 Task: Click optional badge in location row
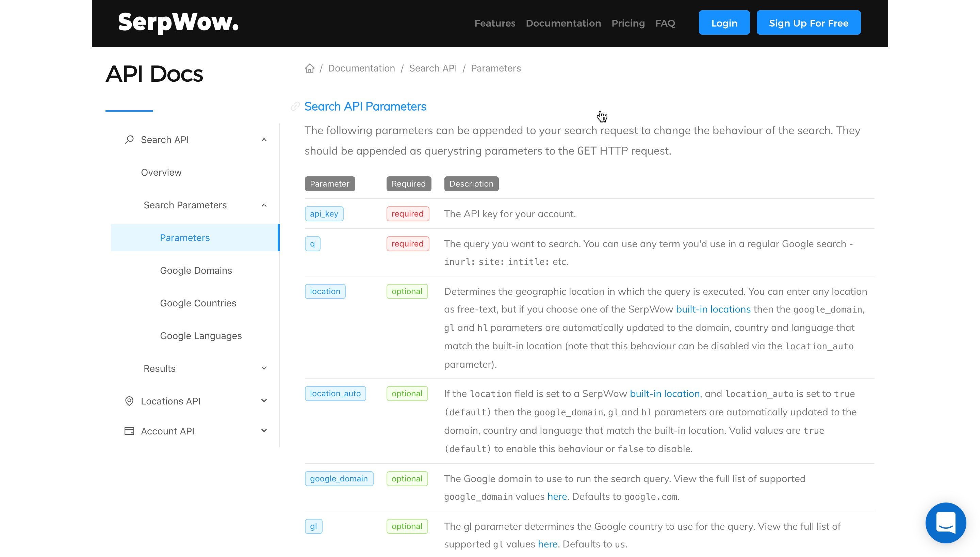pyautogui.click(x=407, y=291)
